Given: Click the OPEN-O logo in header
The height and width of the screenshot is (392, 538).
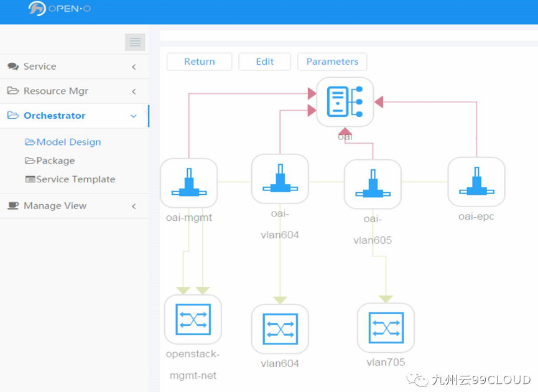Looking at the screenshot, I should point(60,9).
